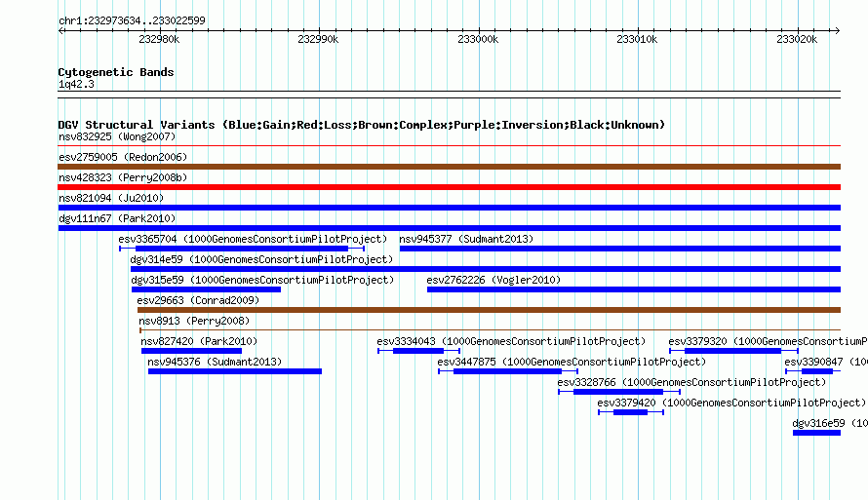This screenshot has height=500, width=868.
Task: Click the nsv428323 (Perry2008b) red loss bar
Action: (x=449, y=187)
